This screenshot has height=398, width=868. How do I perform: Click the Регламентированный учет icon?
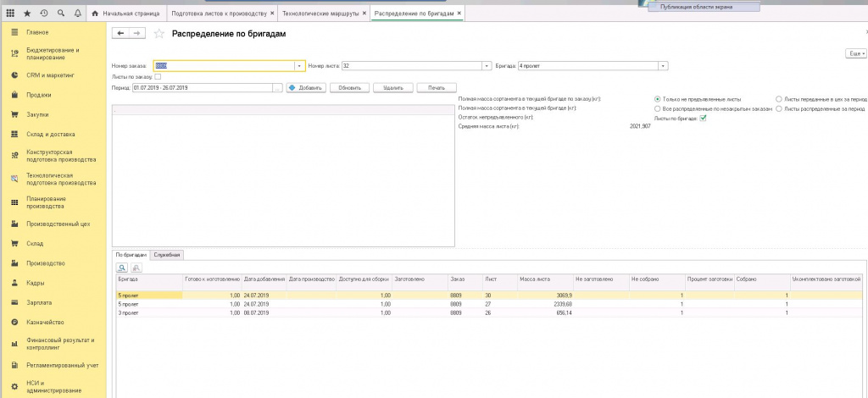pos(15,365)
